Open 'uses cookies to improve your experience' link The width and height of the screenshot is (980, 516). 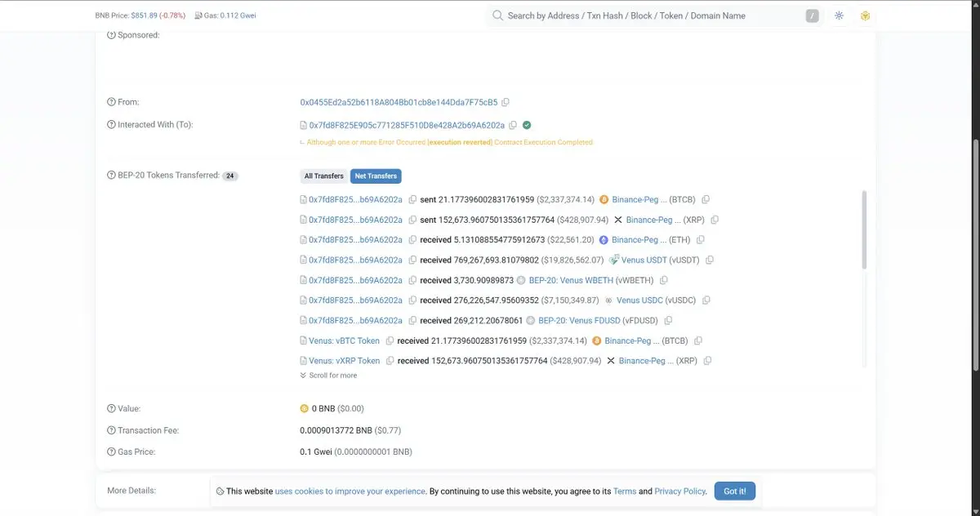(x=350, y=492)
